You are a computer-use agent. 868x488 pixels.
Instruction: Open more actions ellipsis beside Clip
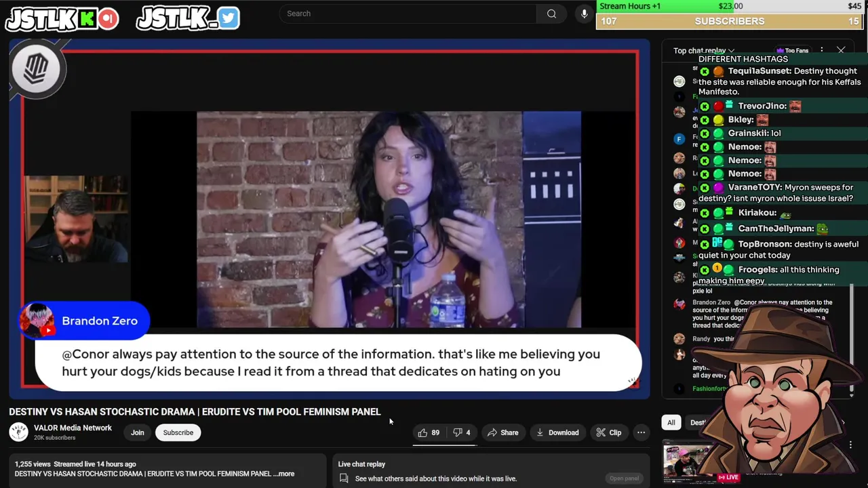(x=641, y=432)
